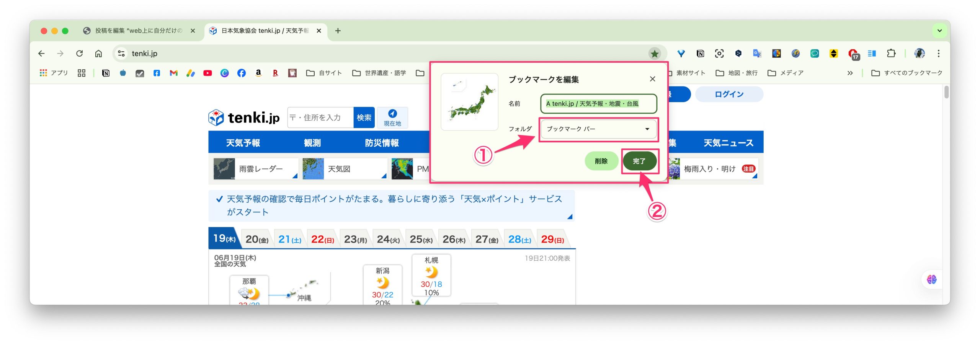Image resolution: width=980 pixels, height=344 pixels.
Task: Go back with the browser back arrow
Action: coord(41,54)
